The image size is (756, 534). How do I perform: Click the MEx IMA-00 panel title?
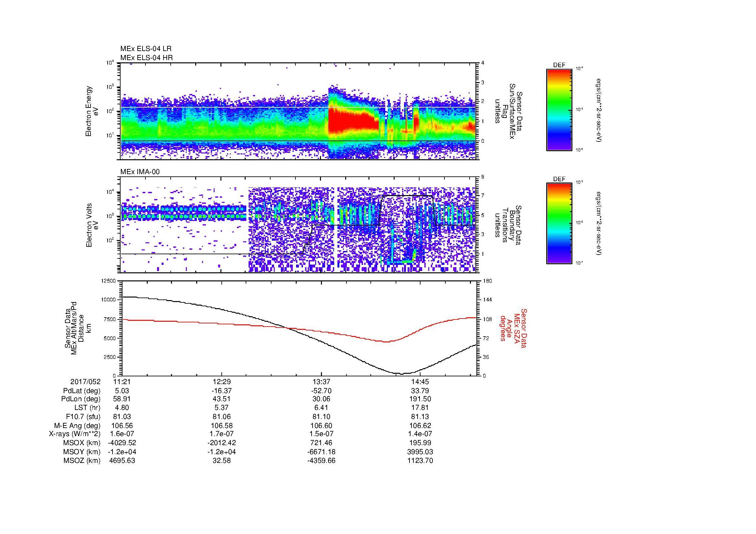pos(140,172)
